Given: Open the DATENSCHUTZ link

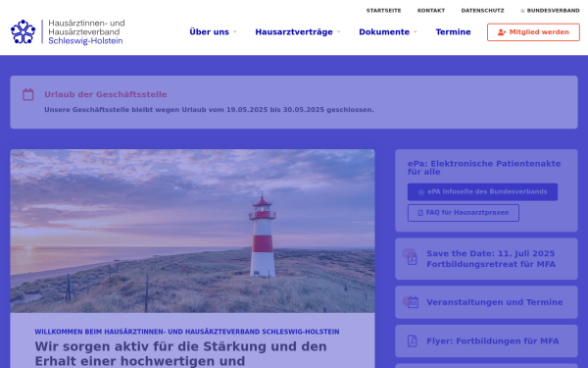Looking at the screenshot, I should 482,11.
